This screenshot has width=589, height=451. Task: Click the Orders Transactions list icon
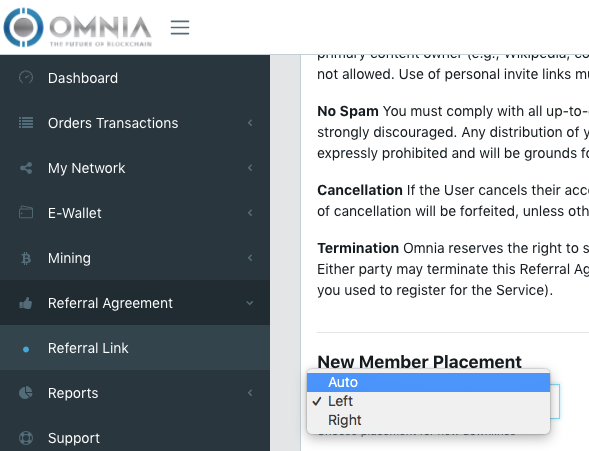(26, 123)
